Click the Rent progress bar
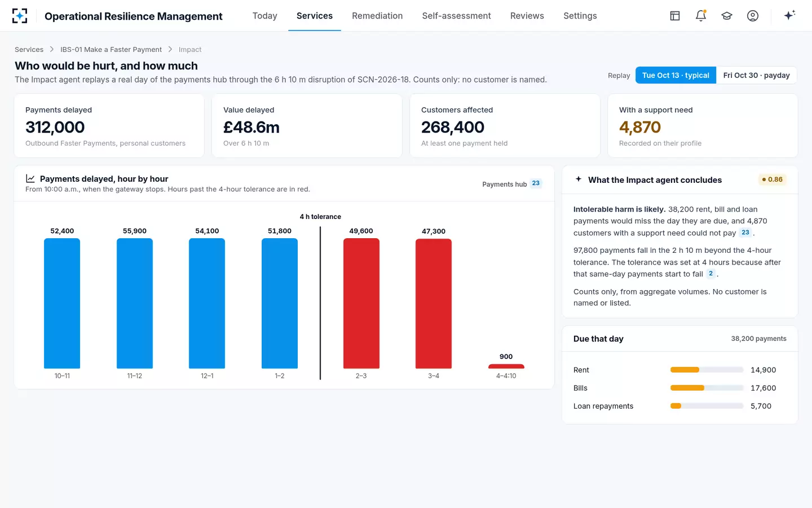 pos(707,370)
